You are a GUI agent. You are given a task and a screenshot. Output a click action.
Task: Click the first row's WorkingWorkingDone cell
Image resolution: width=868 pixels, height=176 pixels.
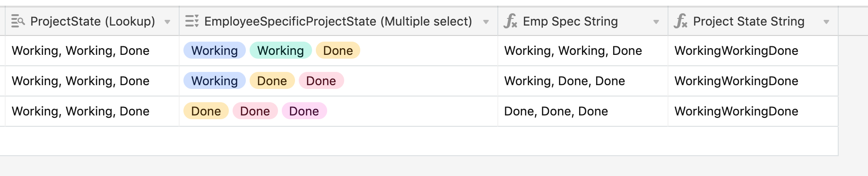753,51
